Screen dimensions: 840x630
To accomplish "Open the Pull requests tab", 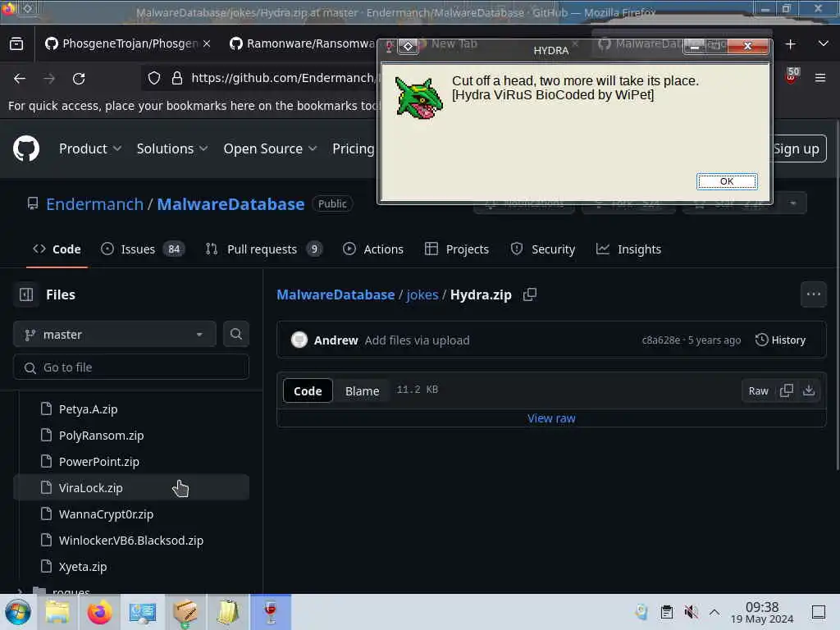I will [x=263, y=249].
